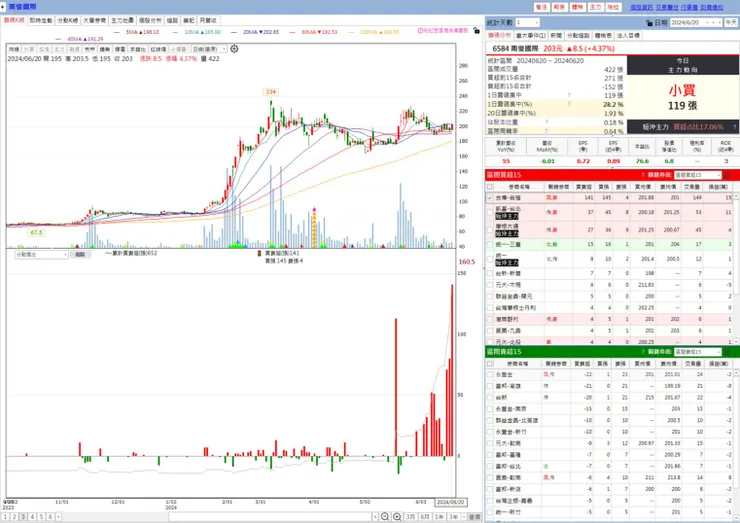Open the 統計天數 dropdown showing 1
740x523 pixels.
pyautogui.click(x=527, y=23)
